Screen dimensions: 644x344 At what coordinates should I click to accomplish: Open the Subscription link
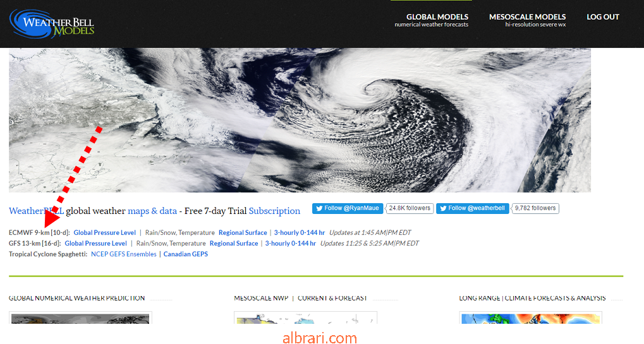274,211
